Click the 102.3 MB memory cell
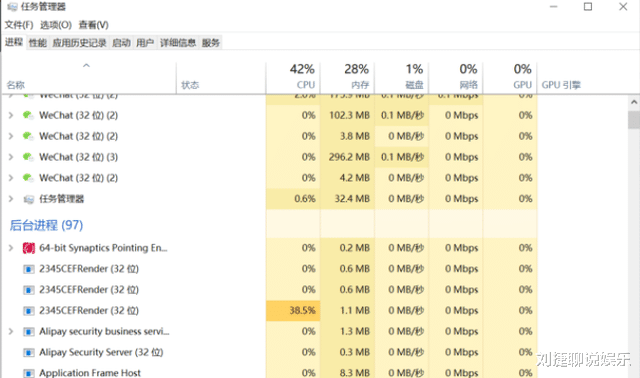This screenshot has width=640, height=378. [347, 116]
